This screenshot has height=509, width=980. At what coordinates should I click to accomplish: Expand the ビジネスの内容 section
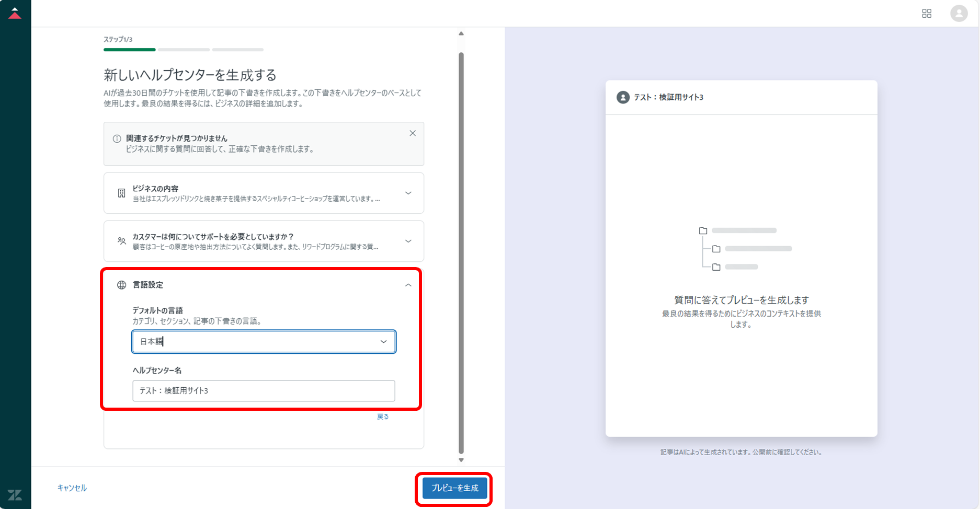point(408,193)
